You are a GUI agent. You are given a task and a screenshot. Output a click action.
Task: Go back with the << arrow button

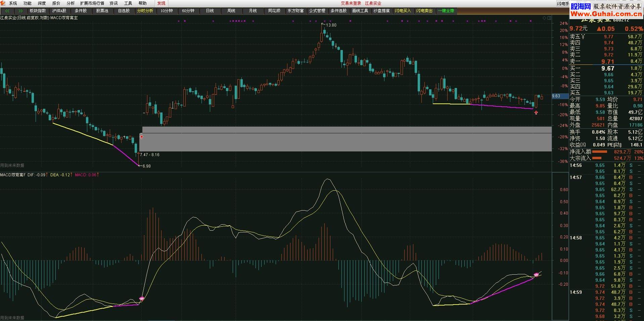(7, 11)
